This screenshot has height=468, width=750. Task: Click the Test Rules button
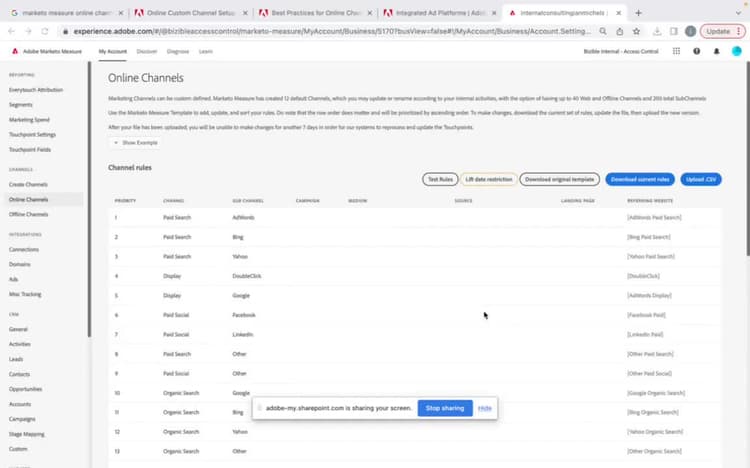(440, 179)
